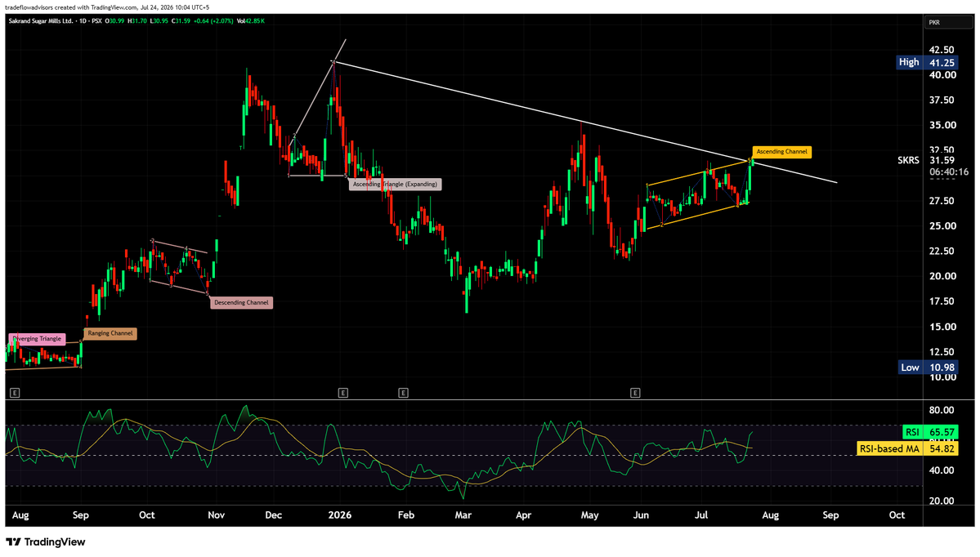Click the Vol 42.85K reading
The width and height of the screenshot is (980, 557).
[x=251, y=20]
